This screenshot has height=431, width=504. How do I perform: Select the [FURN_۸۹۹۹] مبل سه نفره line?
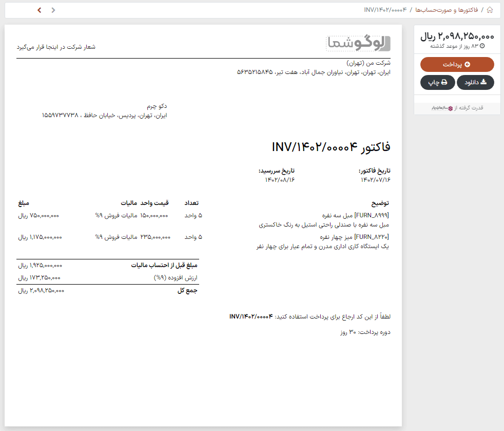pyautogui.click(x=356, y=215)
